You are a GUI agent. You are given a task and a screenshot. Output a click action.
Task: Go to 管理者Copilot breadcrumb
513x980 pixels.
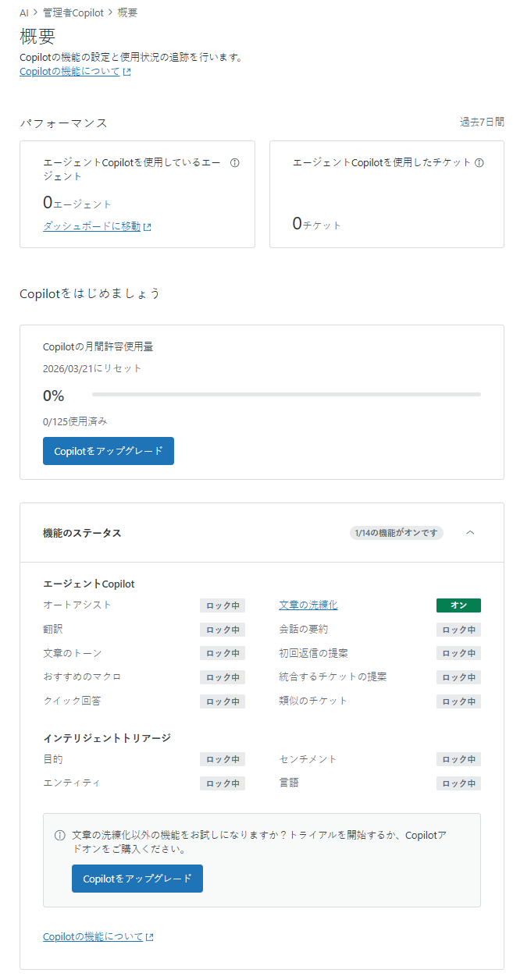(x=73, y=13)
